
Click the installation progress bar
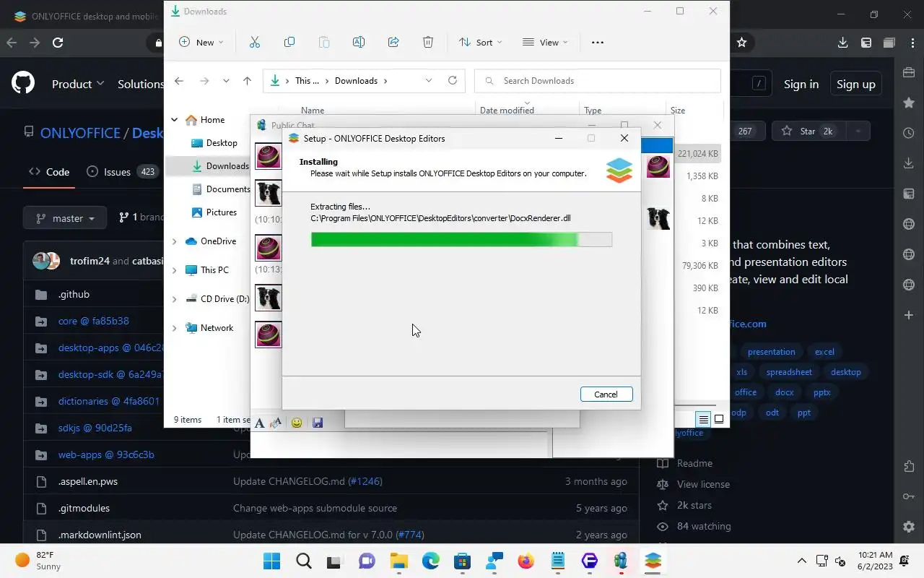point(461,239)
